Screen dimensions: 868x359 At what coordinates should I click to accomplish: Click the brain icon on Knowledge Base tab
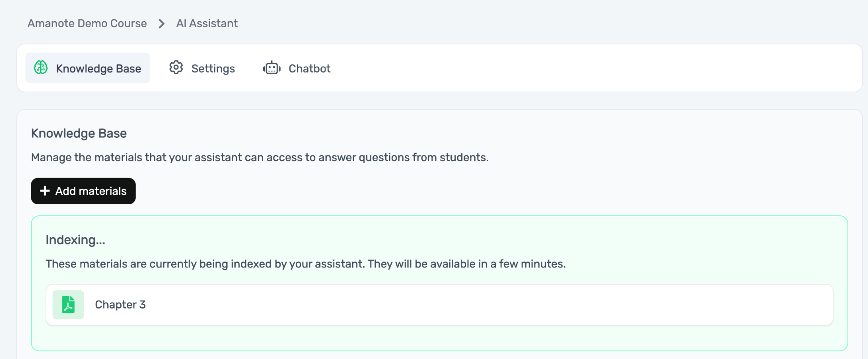coord(41,67)
